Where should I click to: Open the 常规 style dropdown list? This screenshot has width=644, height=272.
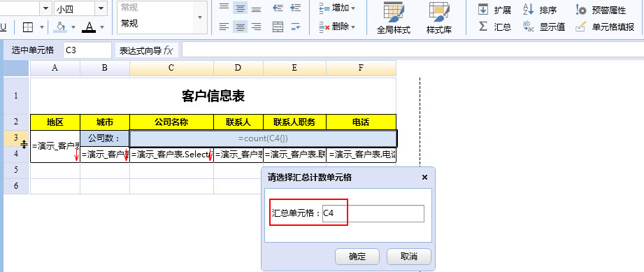[x=201, y=17]
